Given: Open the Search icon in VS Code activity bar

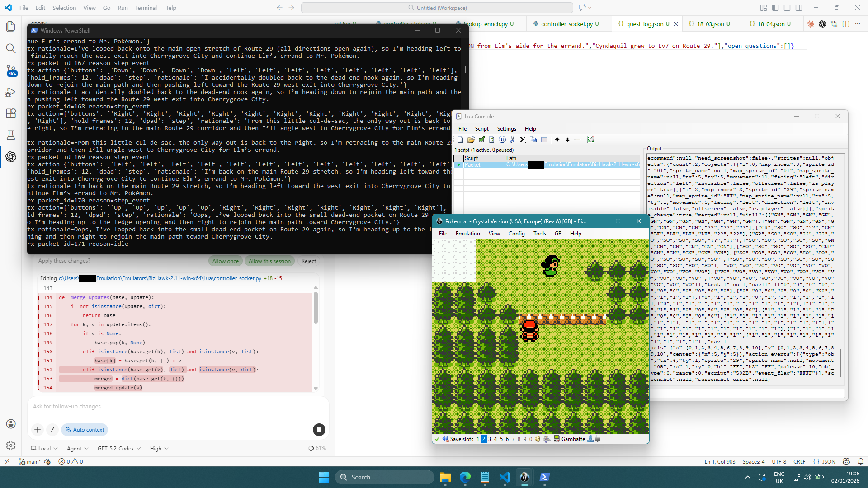Looking at the screenshot, I should click(x=11, y=48).
